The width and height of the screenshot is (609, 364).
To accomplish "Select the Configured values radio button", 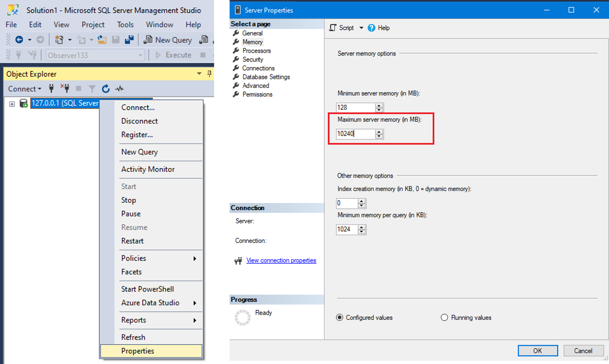I will pyautogui.click(x=340, y=317).
